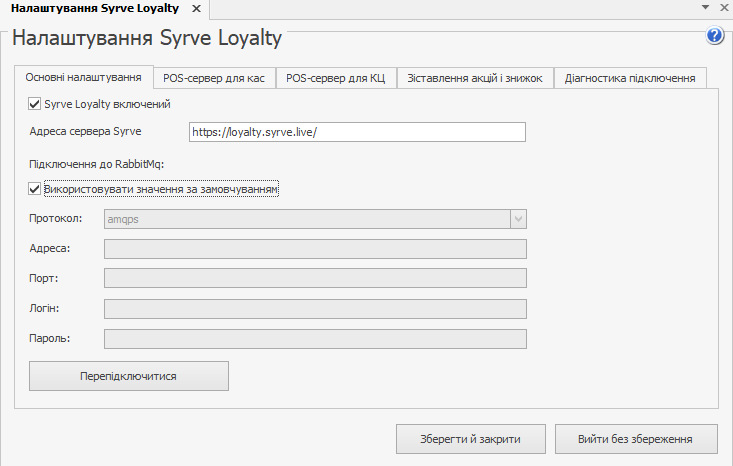Open the help question mark icon
The height and width of the screenshot is (466, 733).
714,37
